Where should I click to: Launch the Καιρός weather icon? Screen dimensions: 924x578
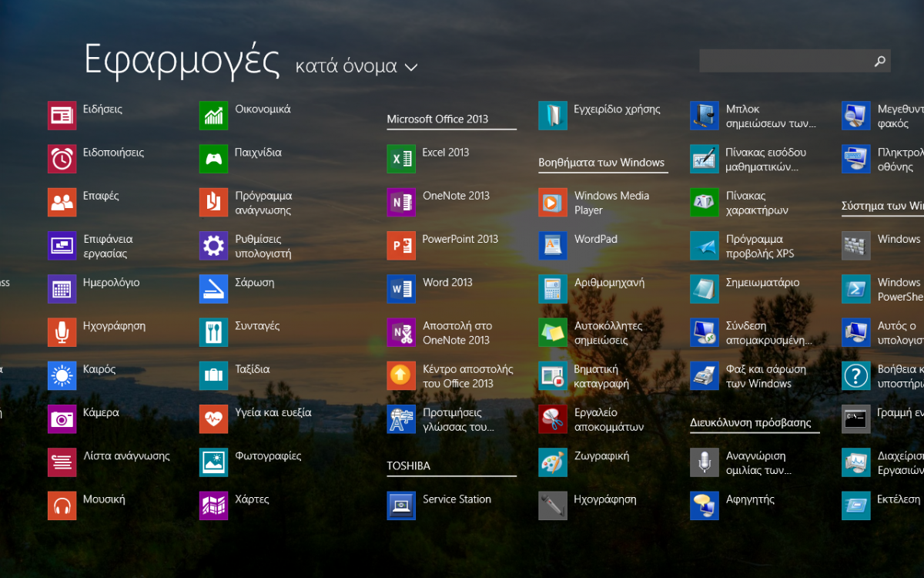[x=62, y=375]
